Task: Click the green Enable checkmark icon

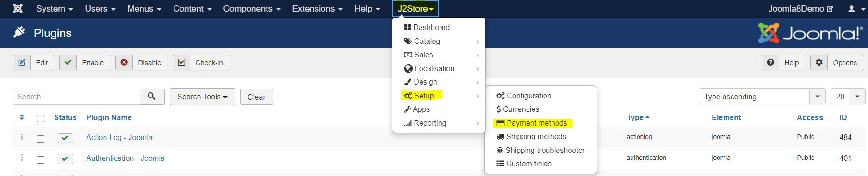Action: (x=68, y=62)
